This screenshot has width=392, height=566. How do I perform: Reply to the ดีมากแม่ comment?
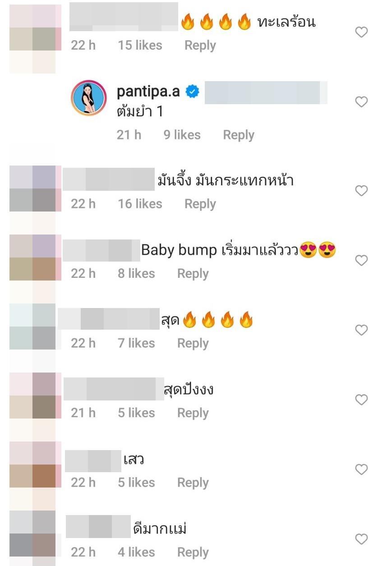point(193,552)
